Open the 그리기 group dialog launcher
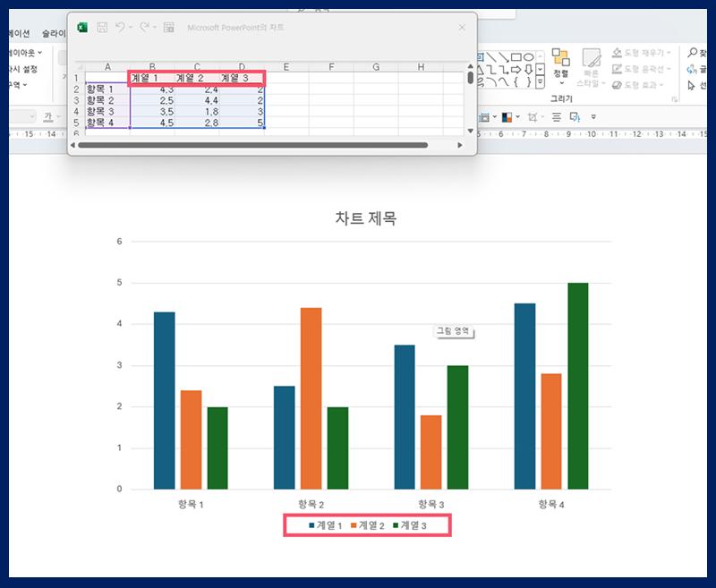 click(674, 99)
